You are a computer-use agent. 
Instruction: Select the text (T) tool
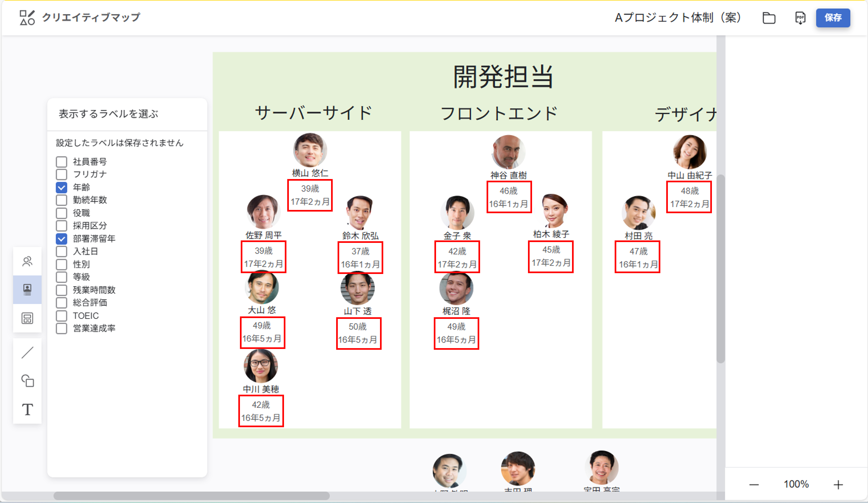point(28,410)
